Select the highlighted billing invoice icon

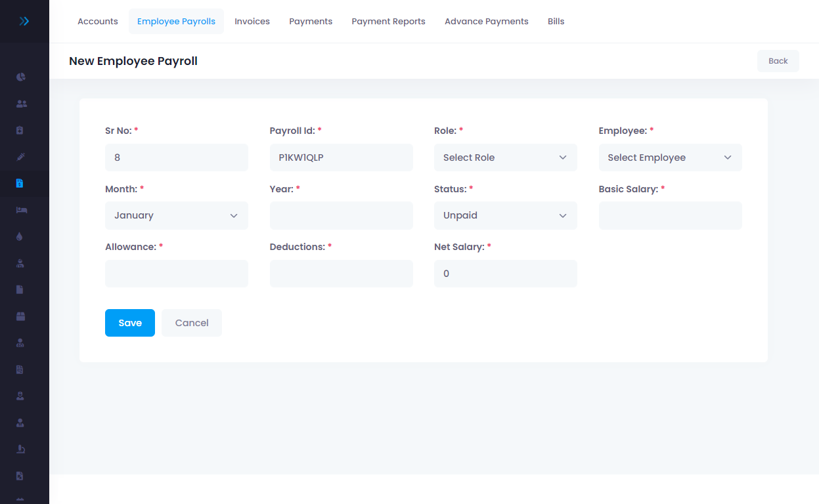(20, 184)
